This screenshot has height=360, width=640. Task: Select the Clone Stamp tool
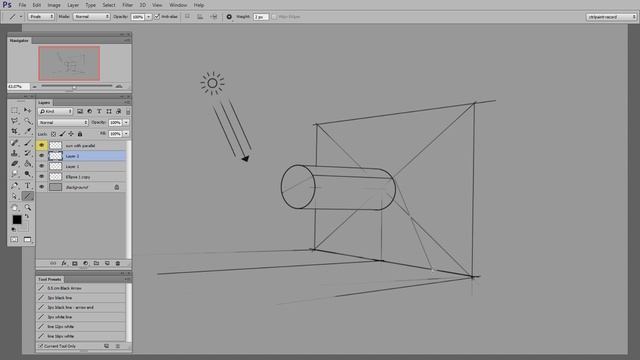pos(15,153)
